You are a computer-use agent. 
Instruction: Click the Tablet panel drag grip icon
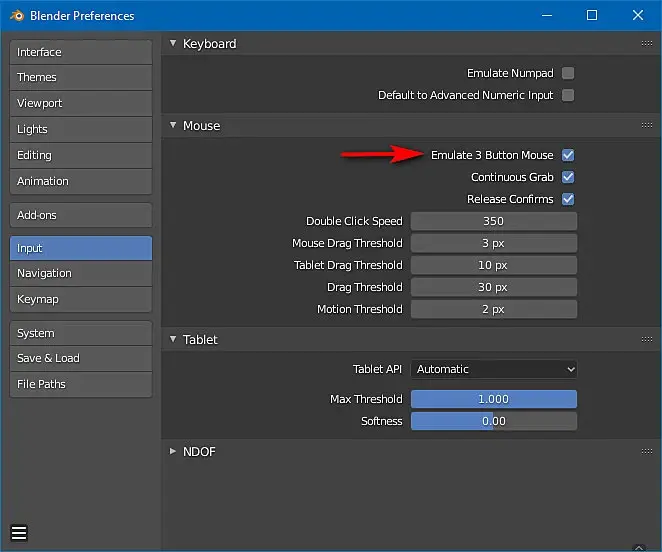(646, 340)
